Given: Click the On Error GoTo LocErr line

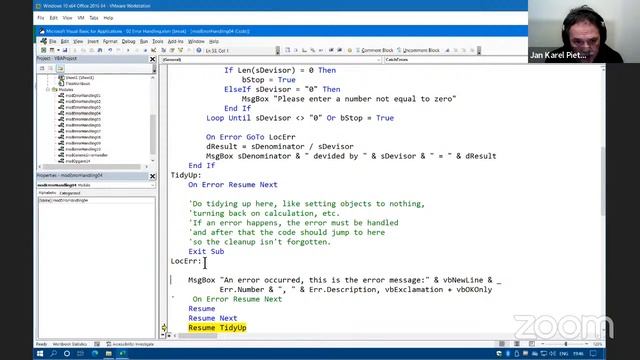Looking at the screenshot, I should (x=251, y=137).
